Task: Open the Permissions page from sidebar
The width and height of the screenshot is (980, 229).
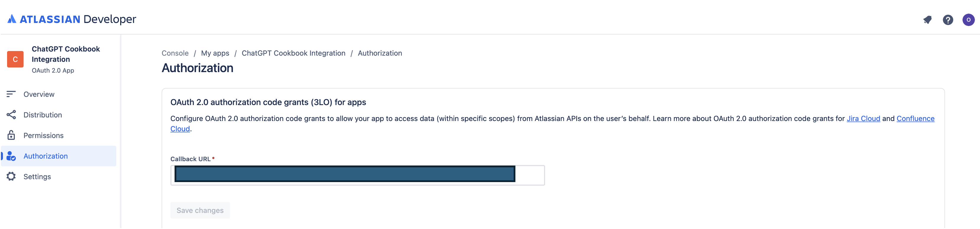Action: click(43, 135)
